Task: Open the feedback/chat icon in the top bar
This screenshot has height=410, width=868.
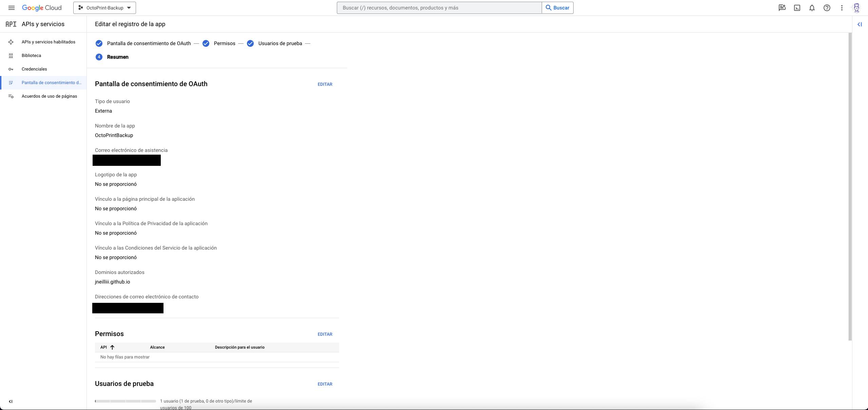Action: tap(782, 8)
